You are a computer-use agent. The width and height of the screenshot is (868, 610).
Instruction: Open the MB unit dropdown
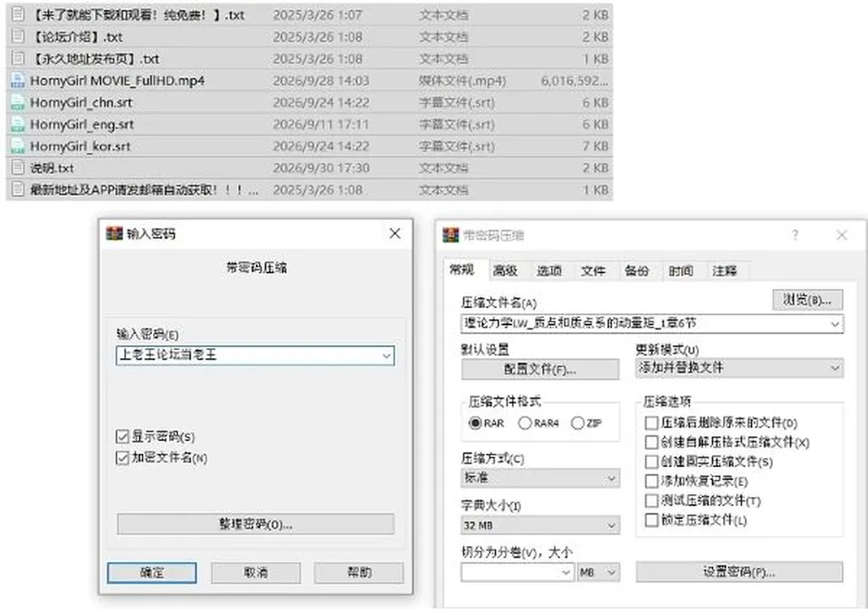599,572
